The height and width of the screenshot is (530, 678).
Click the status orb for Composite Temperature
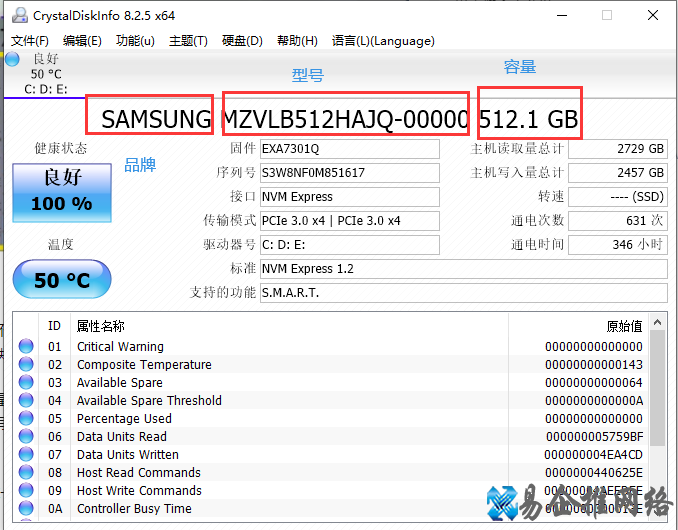[x=26, y=364]
